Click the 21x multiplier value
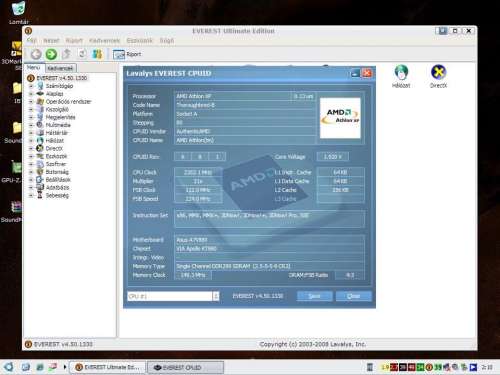 tap(198, 181)
